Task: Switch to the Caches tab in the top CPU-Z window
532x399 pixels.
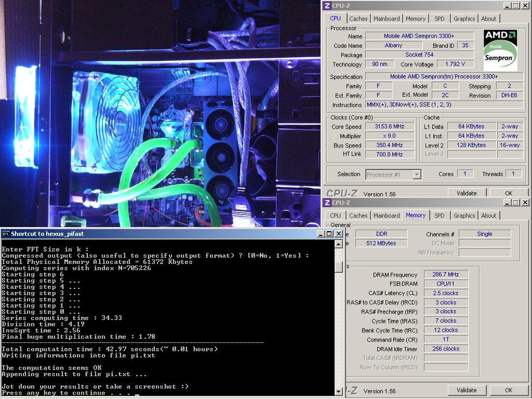Action: click(x=358, y=19)
